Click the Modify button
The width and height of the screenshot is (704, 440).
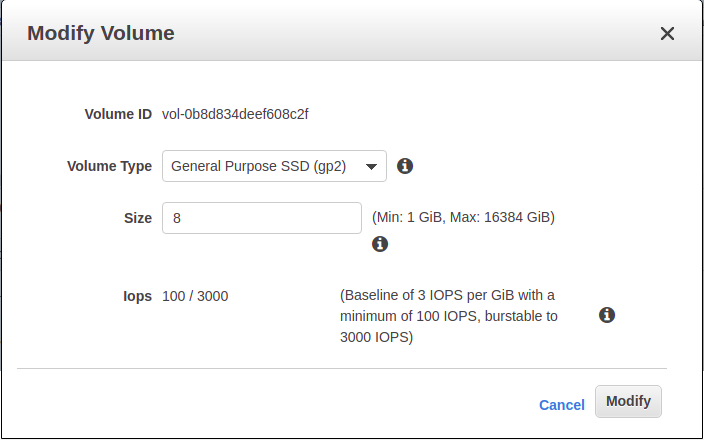point(628,401)
